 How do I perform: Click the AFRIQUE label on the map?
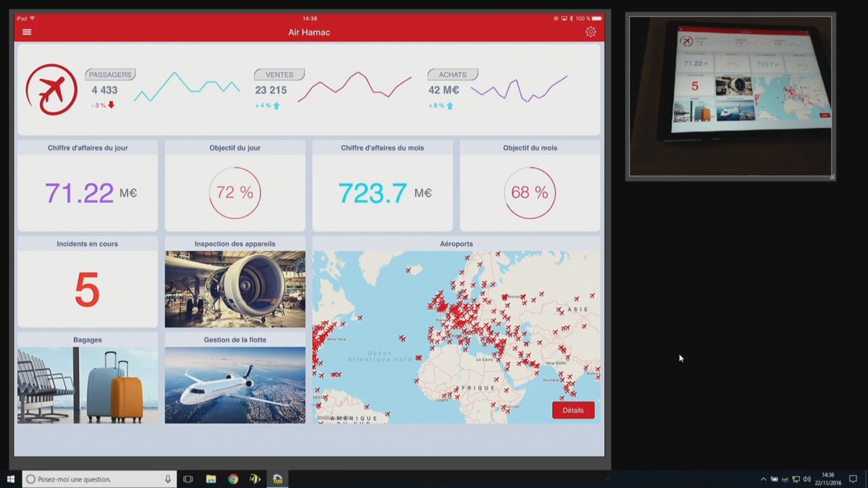pyautogui.click(x=475, y=388)
